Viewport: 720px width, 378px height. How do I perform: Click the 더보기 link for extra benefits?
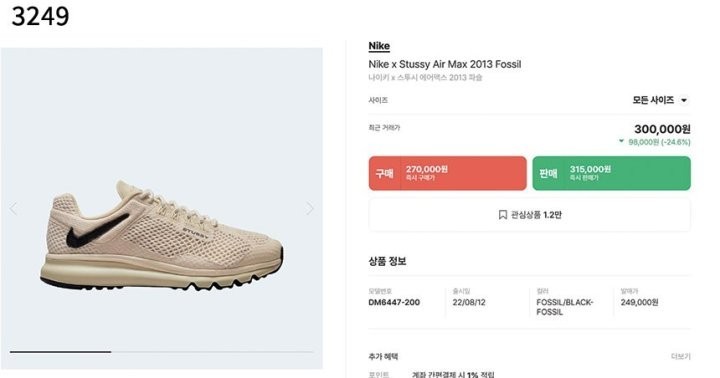pyautogui.click(x=681, y=356)
